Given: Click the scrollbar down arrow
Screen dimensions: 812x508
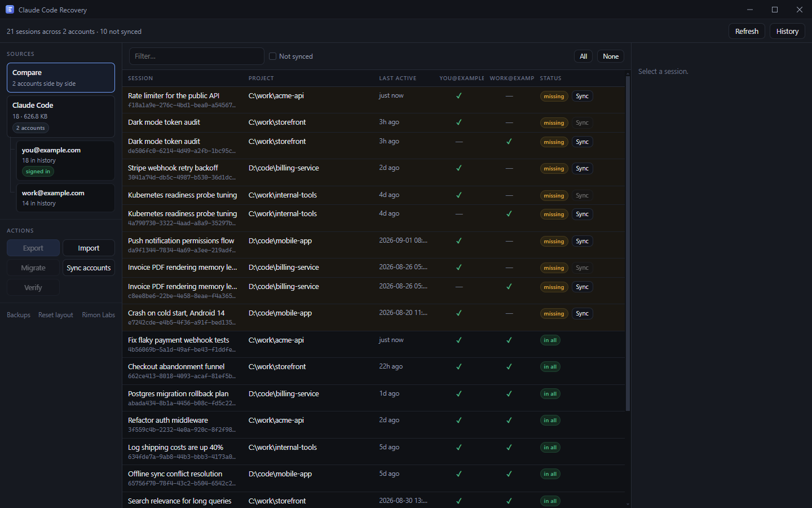Looking at the screenshot, I should (628, 504).
